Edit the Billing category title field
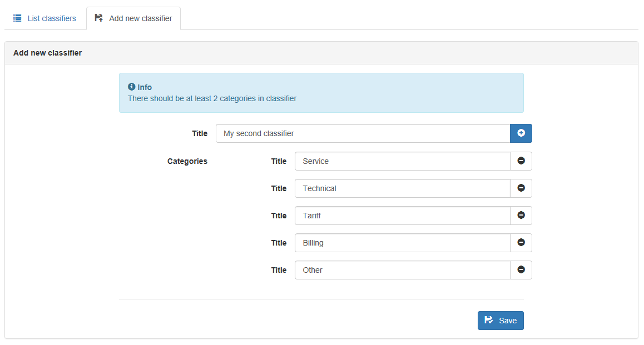 pos(403,243)
